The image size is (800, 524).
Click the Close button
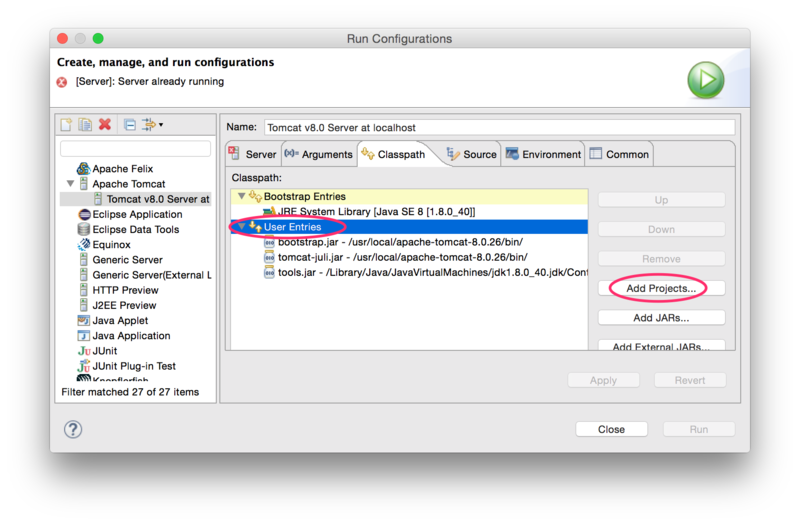click(x=611, y=429)
